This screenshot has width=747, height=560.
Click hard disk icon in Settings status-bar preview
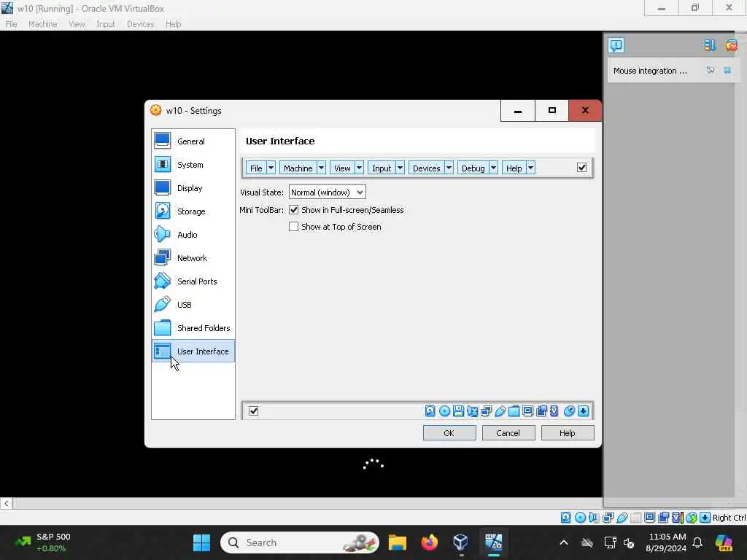[x=430, y=411]
